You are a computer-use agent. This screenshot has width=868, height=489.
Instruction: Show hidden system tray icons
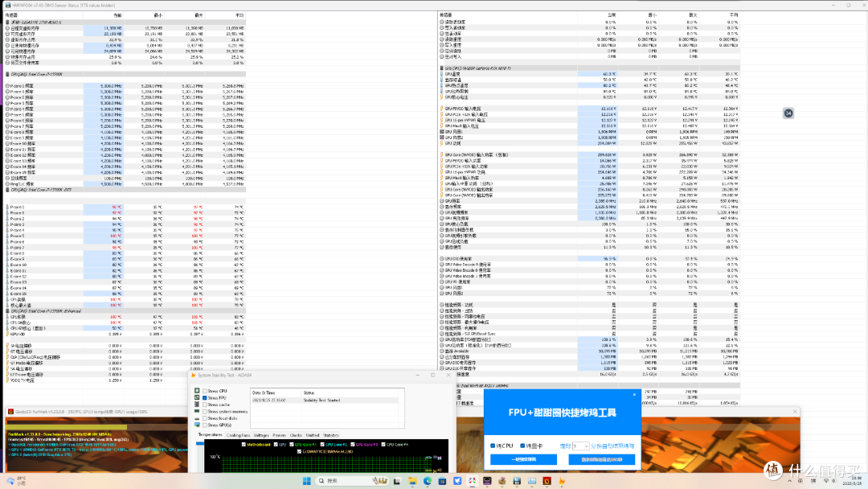(789, 481)
